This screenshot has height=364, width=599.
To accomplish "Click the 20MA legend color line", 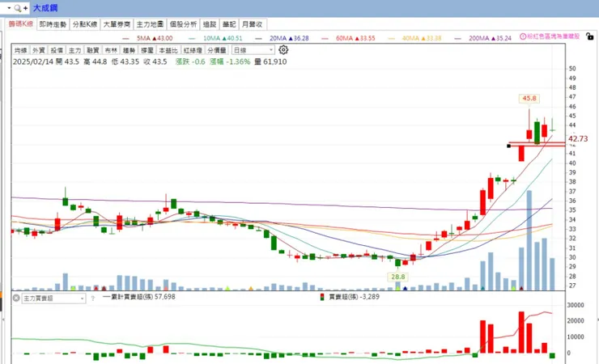I will pyautogui.click(x=259, y=39).
